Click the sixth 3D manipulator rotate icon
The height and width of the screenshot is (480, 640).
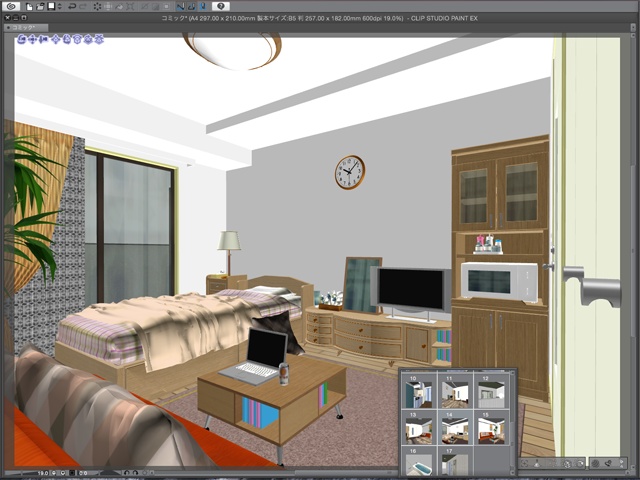[78, 40]
